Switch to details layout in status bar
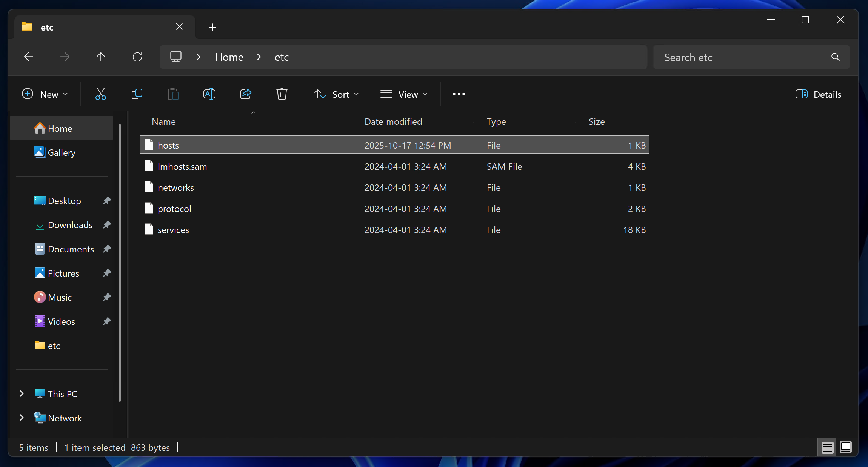 click(826, 447)
